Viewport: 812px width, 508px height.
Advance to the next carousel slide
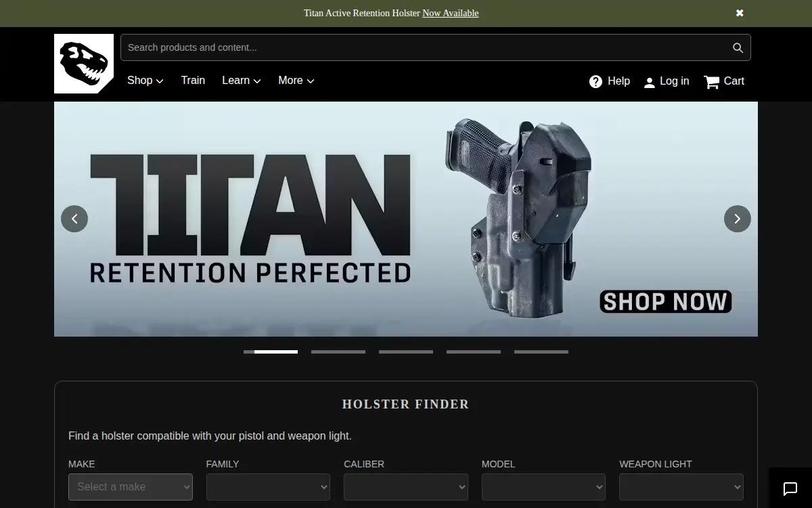pyautogui.click(x=738, y=219)
